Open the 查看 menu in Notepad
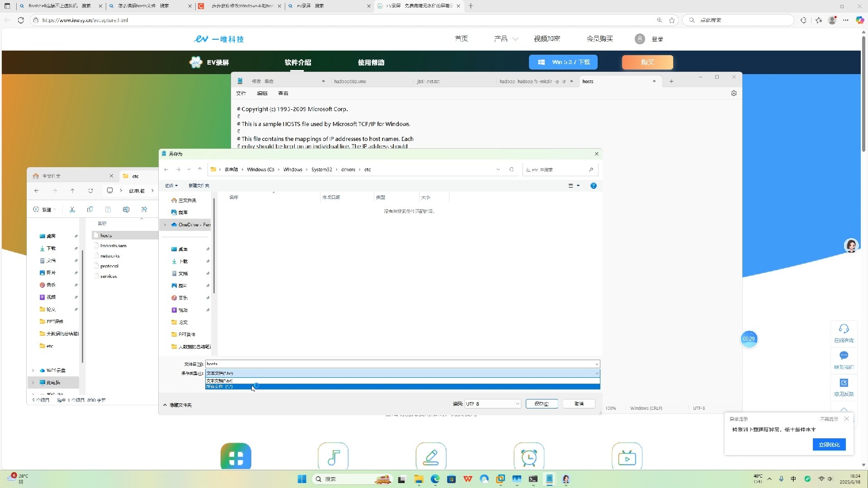The width and height of the screenshot is (868, 488). (283, 94)
